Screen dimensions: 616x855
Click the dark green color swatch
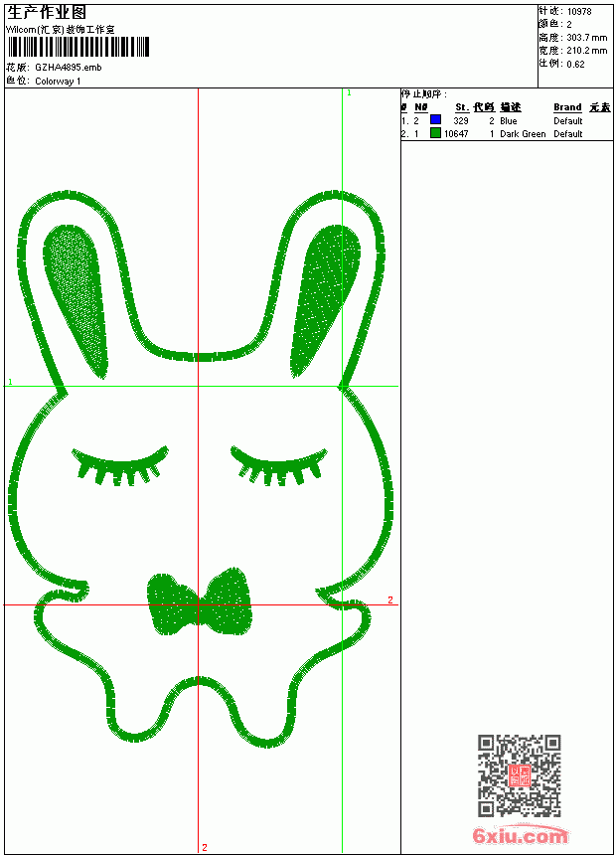(435, 132)
